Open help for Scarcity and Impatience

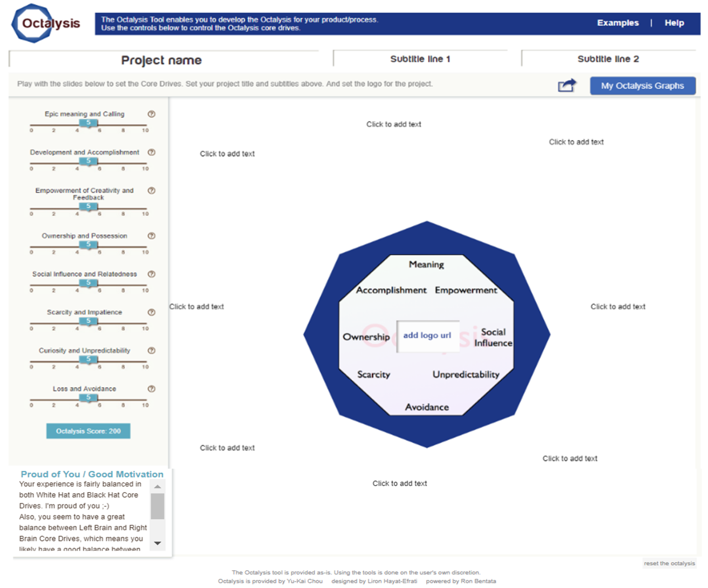[151, 312]
